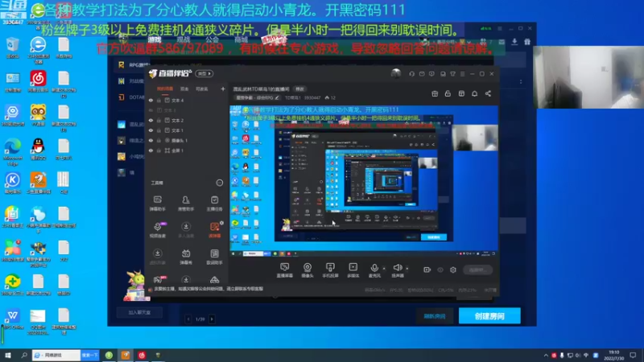Toggle visibility of layer 文本 4
This screenshot has height=362, width=644.
coord(151,100)
